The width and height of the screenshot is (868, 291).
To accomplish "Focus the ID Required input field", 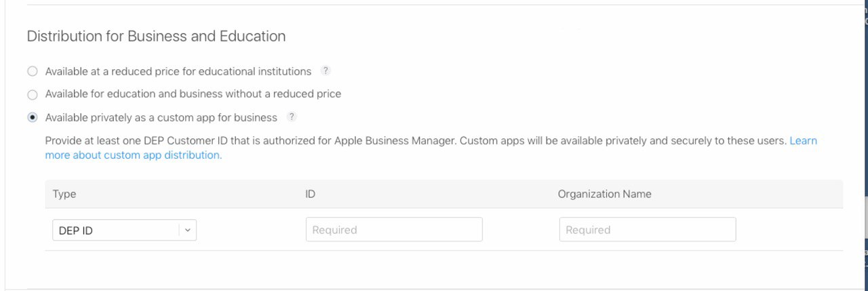I will pos(394,229).
